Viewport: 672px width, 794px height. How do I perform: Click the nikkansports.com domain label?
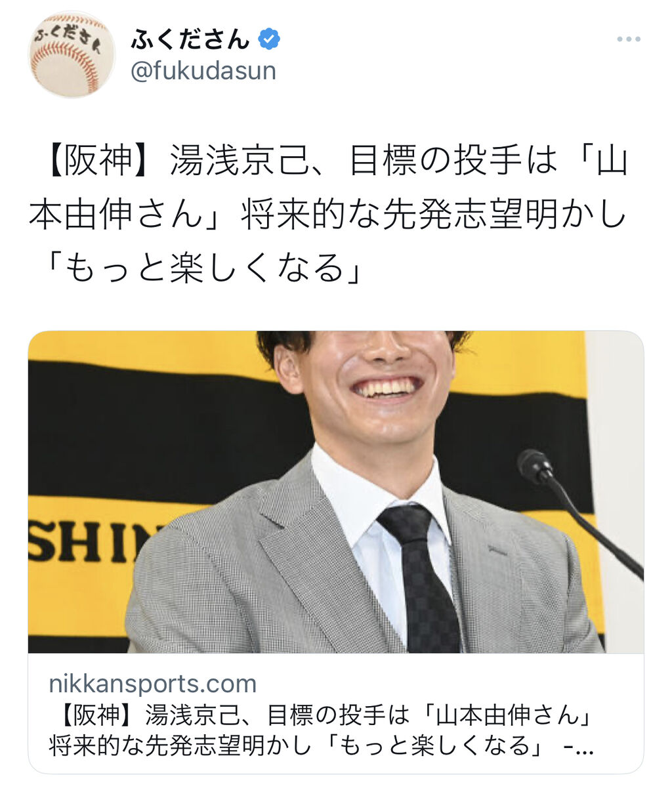(x=152, y=684)
